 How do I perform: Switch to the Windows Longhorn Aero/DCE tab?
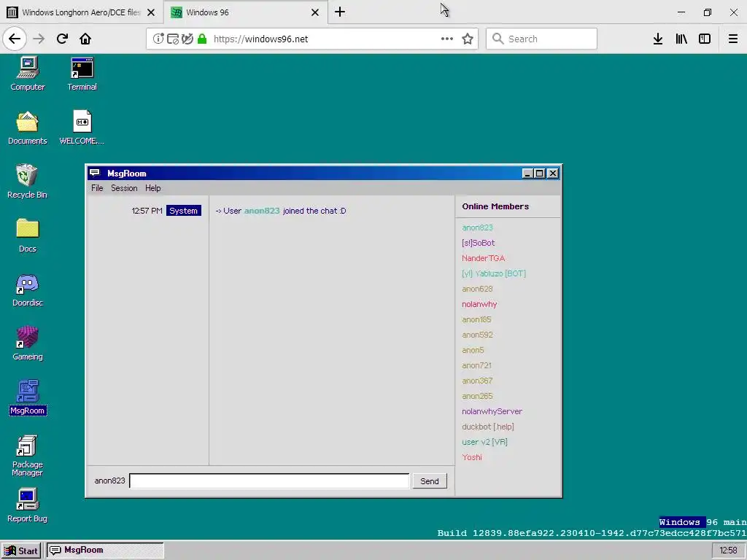coord(81,12)
